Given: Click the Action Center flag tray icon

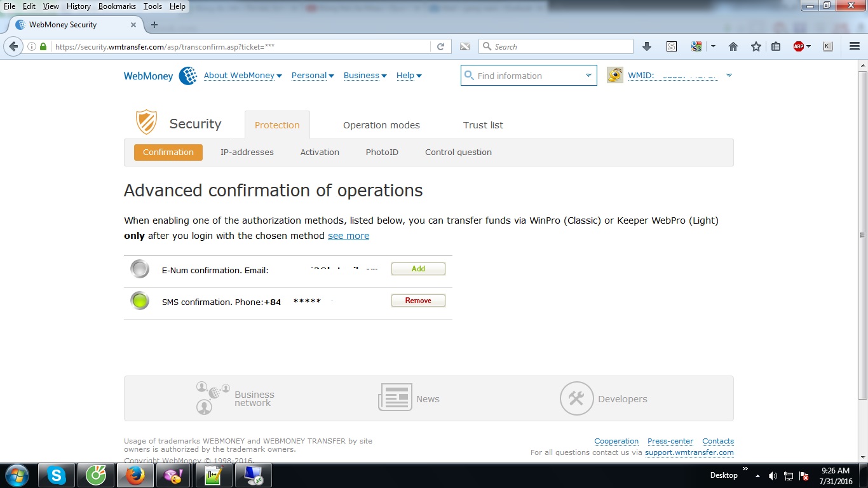Looking at the screenshot, I should [804, 476].
